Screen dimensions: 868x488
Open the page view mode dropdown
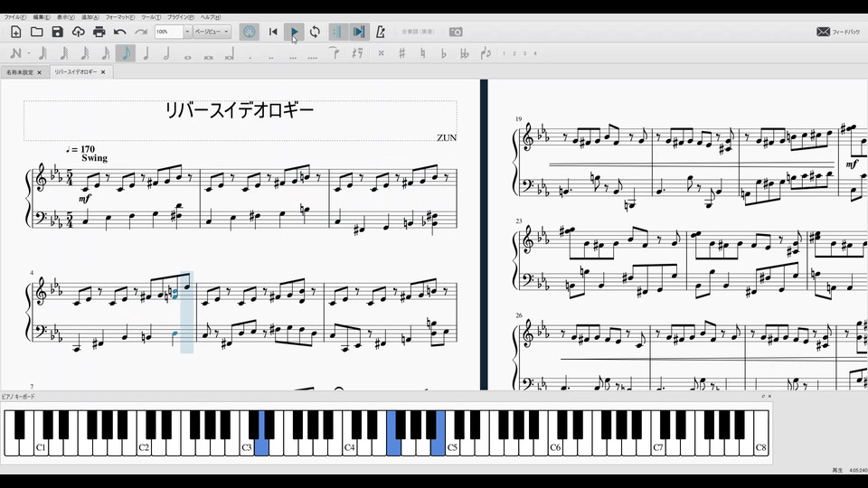pyautogui.click(x=212, y=33)
